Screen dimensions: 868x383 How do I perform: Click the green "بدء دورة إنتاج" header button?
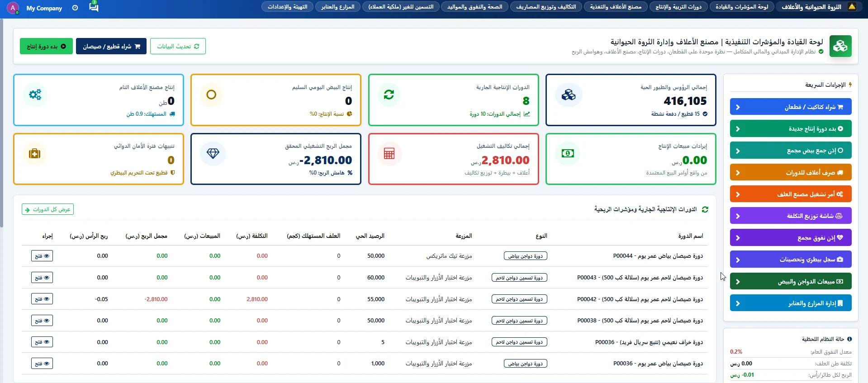46,46
